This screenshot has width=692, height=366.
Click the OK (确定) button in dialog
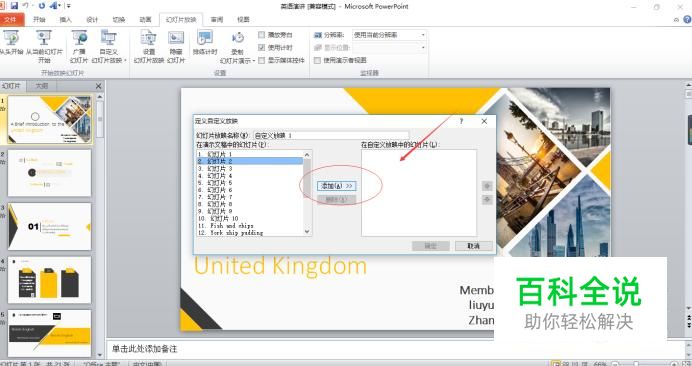click(x=431, y=246)
